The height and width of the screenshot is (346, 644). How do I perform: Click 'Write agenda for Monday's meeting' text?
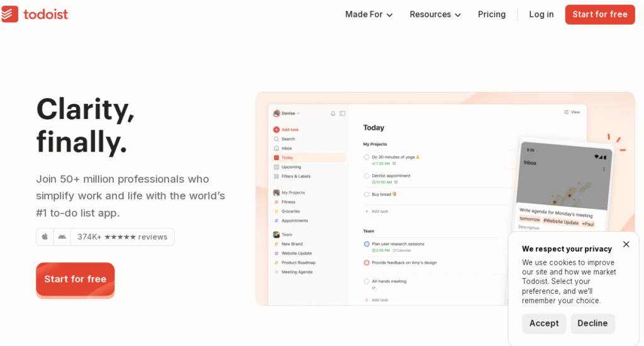(x=556, y=213)
